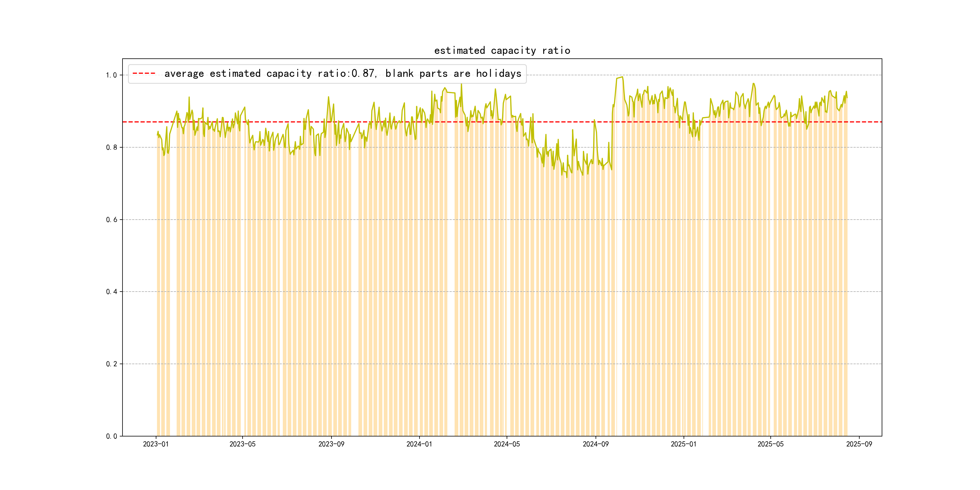Click the 0.0 y-axis tick label
980x490 pixels.
[x=111, y=436]
